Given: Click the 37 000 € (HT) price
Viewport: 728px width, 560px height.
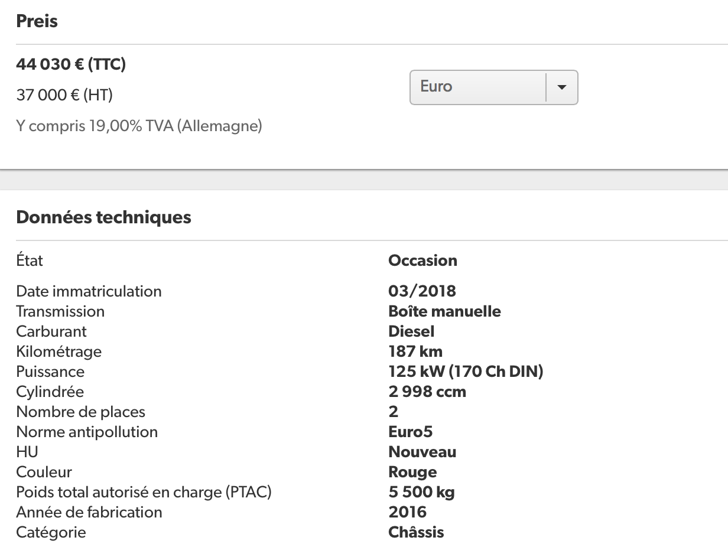Looking at the screenshot, I should click(x=64, y=95).
